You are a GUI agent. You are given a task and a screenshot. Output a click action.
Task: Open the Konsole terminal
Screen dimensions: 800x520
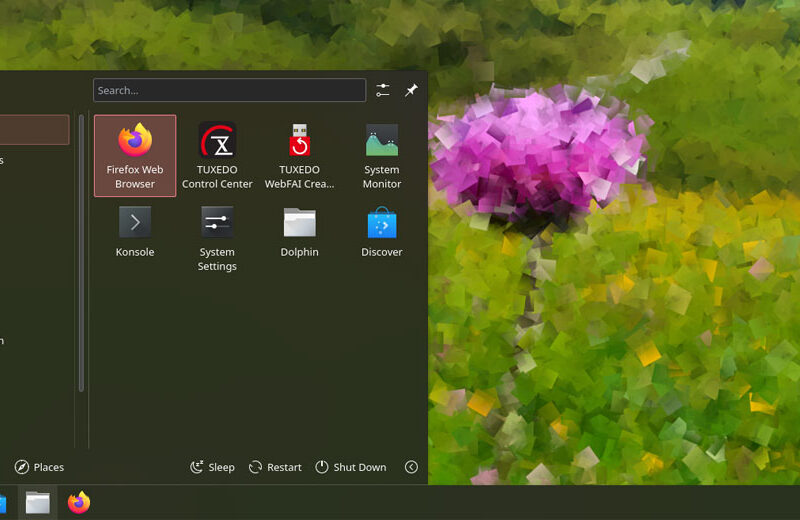(135, 231)
